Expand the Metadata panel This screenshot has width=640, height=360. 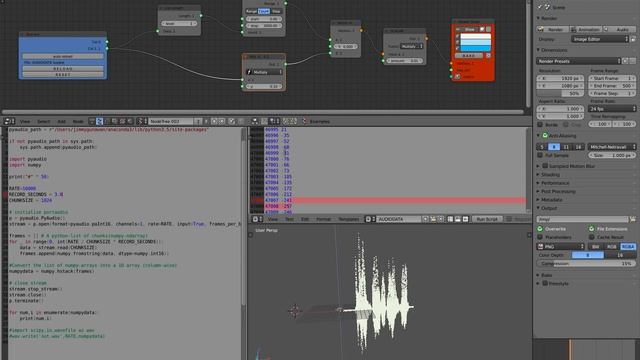coord(538,200)
